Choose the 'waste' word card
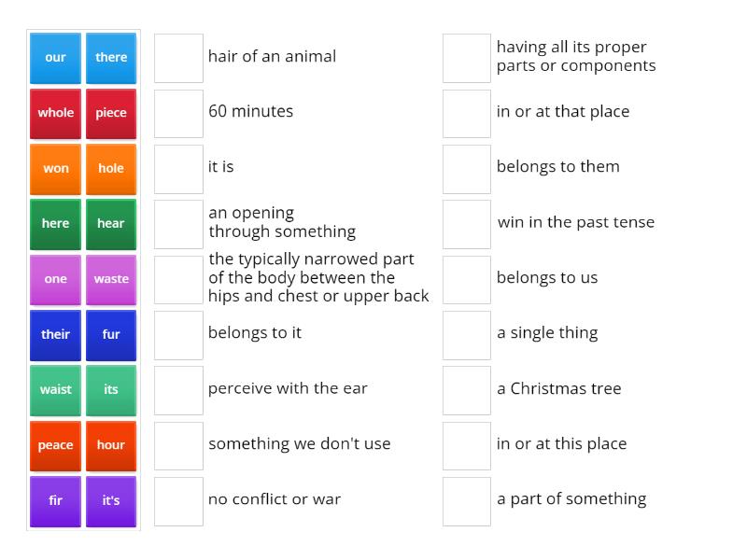 (x=111, y=279)
